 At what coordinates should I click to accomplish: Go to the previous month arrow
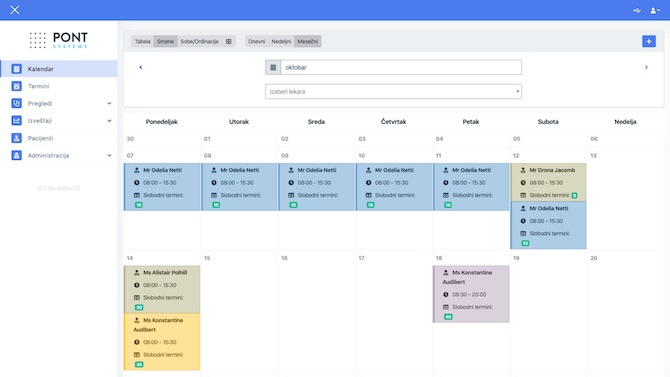coord(141,67)
